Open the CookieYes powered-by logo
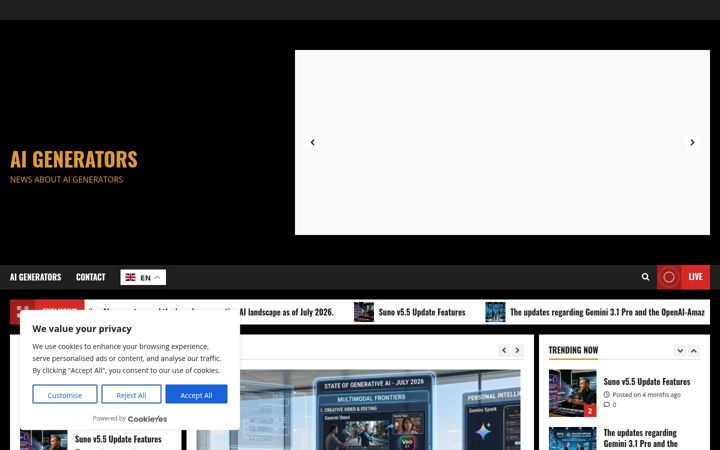The width and height of the screenshot is (720, 450). click(x=147, y=419)
